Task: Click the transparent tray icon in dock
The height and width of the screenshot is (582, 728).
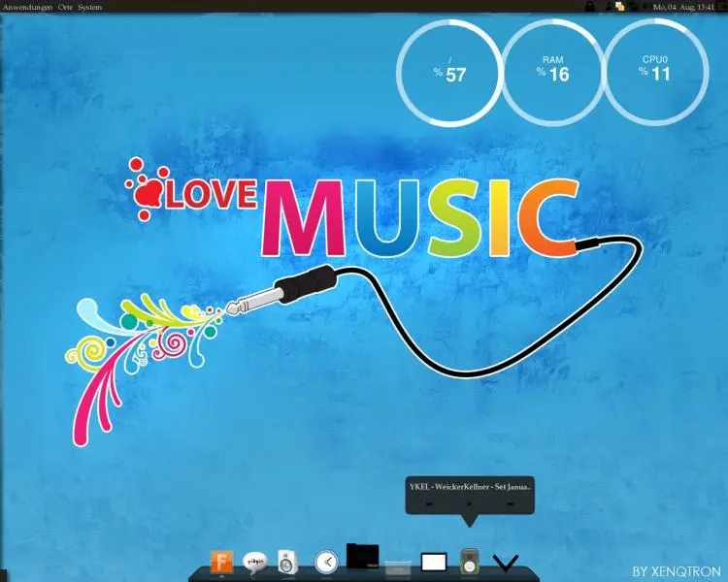Action: click(398, 563)
